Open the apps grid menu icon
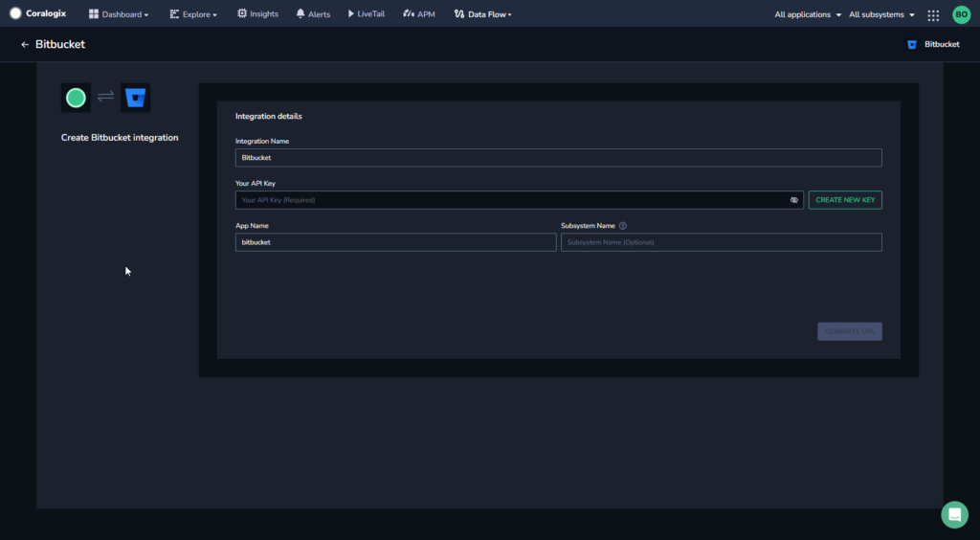Viewport: 980px width, 540px height. pos(933,15)
